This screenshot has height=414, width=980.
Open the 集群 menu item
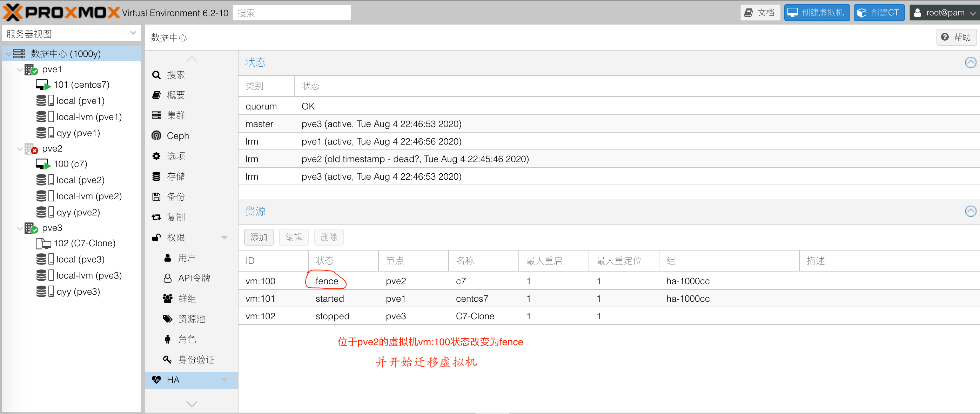[192, 115]
